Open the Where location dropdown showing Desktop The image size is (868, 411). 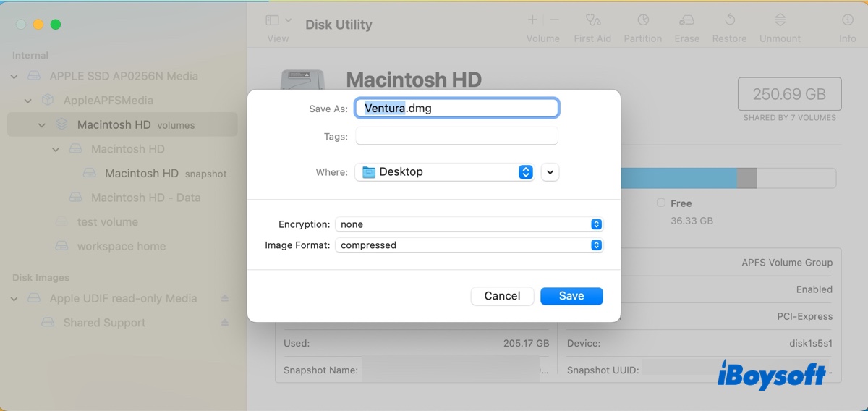pyautogui.click(x=444, y=172)
